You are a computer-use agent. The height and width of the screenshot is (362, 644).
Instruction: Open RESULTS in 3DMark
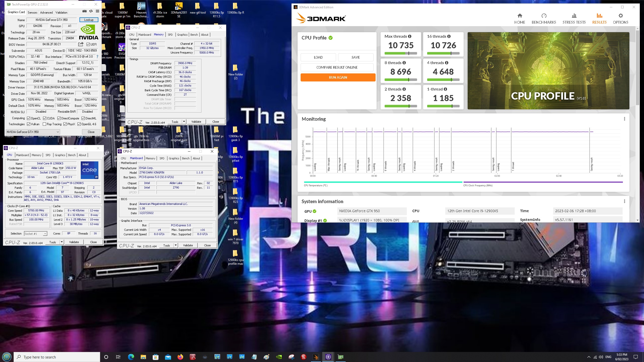point(599,19)
